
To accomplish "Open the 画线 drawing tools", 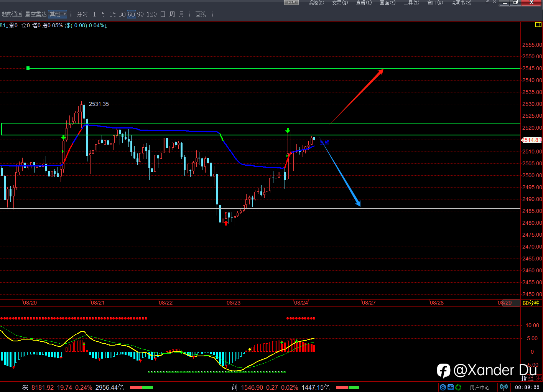I will [201, 14].
